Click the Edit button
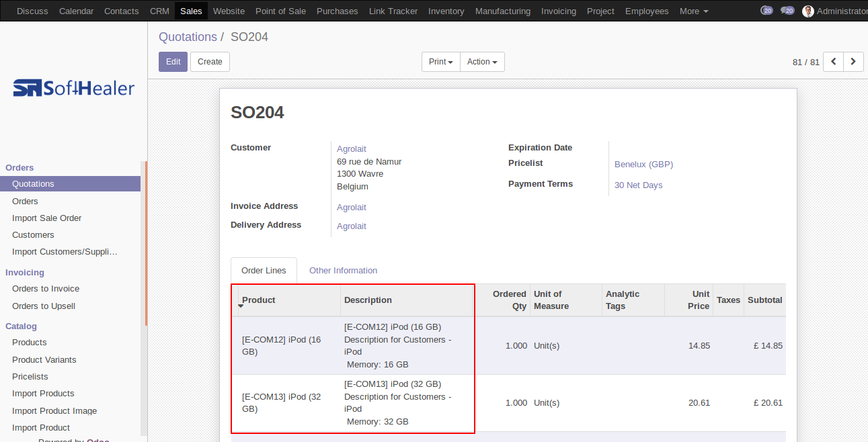Image resolution: width=868 pixels, height=442 pixels. point(173,62)
